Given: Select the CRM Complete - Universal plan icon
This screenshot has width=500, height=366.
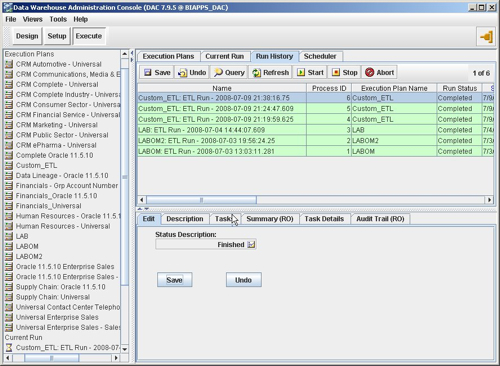Looking at the screenshot, I should (x=9, y=84).
